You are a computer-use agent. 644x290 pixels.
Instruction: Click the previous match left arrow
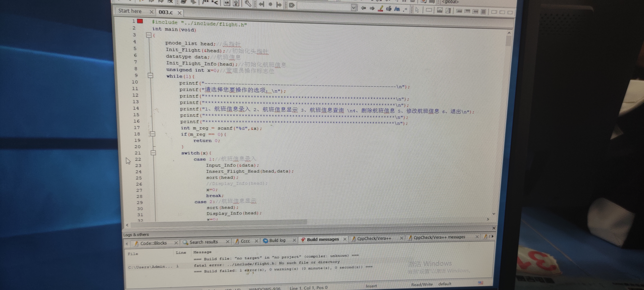coord(363,8)
